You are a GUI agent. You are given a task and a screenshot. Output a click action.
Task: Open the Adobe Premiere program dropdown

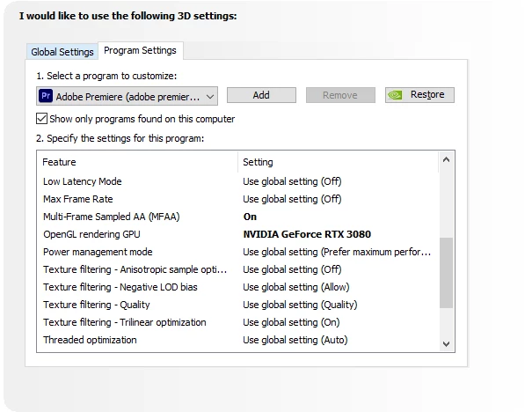point(127,96)
